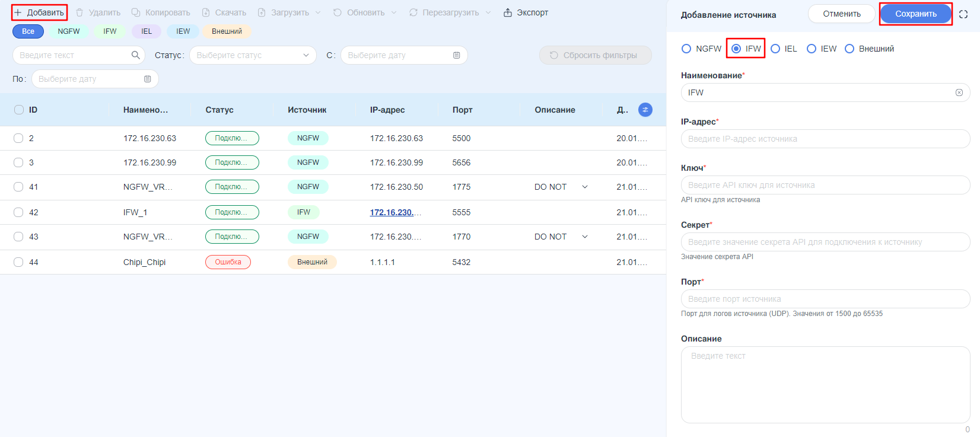This screenshot has height=437, width=980.
Task: Click the IFW_1 name cell
Action: [x=135, y=212]
